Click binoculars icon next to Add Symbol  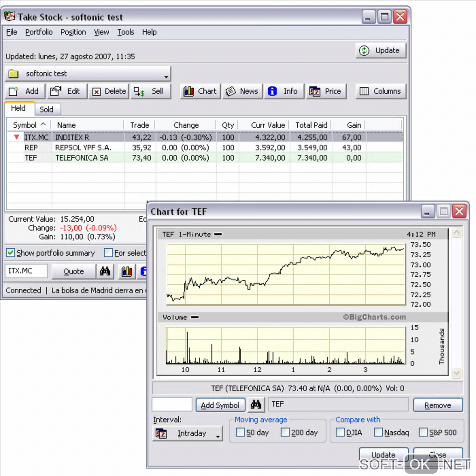point(256,405)
